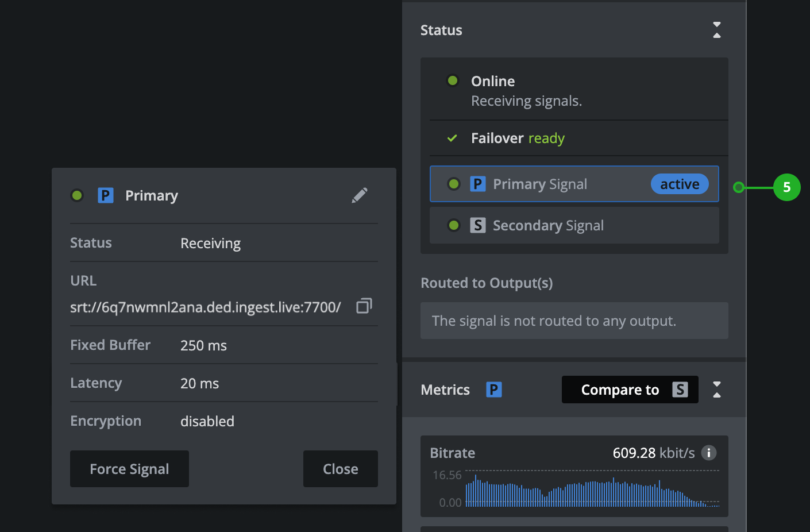Click the S icon inside Compare to button
810x532 pixels.
[681, 390]
